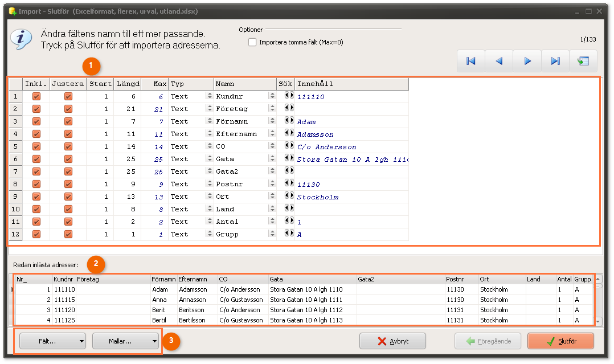The height and width of the screenshot is (364, 614).
Task: Uncheck Justera for Efternamn row
Action: tap(68, 134)
